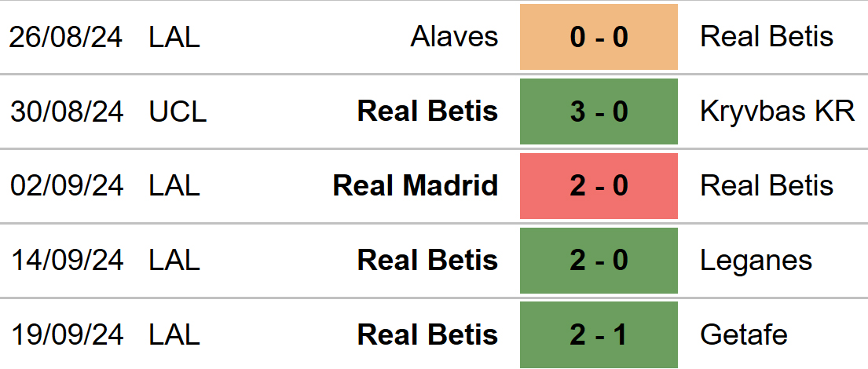The height and width of the screenshot is (369, 868).
Task: Click the red 2 - 0 score box
Action: coord(599,186)
